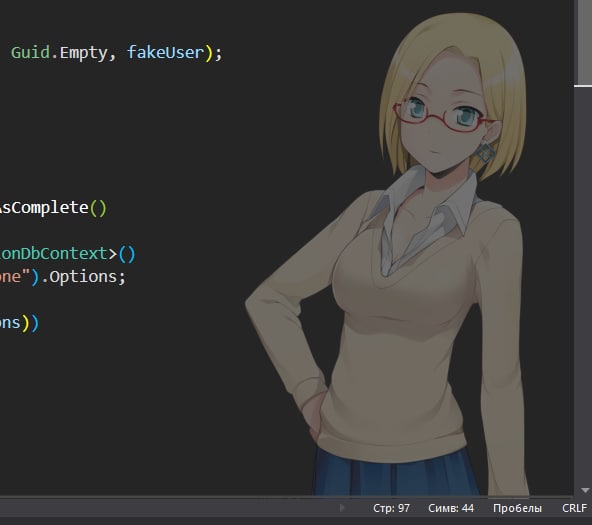Click the horizontal scrollbar right arrow

point(342,508)
